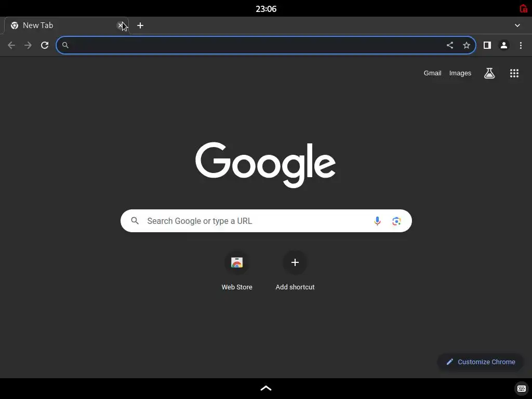Open Search Labs flask icon
This screenshot has width=532, height=399.
click(x=489, y=73)
